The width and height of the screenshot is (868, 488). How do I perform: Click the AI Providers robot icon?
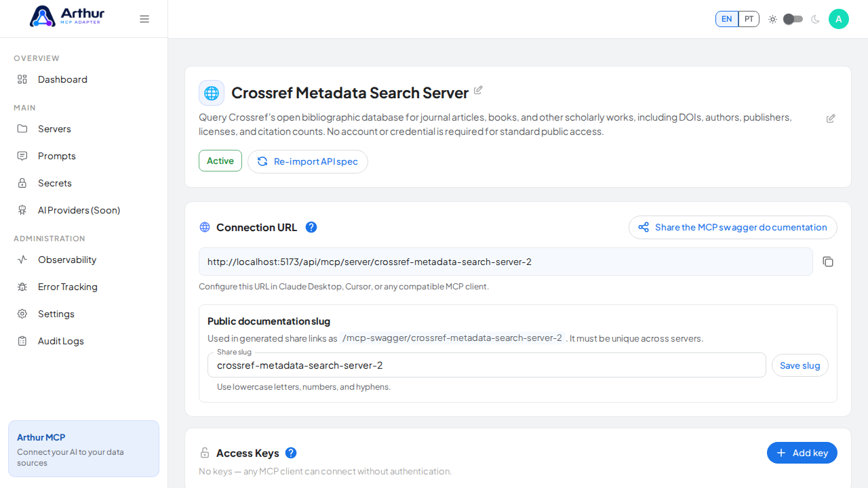tap(22, 210)
